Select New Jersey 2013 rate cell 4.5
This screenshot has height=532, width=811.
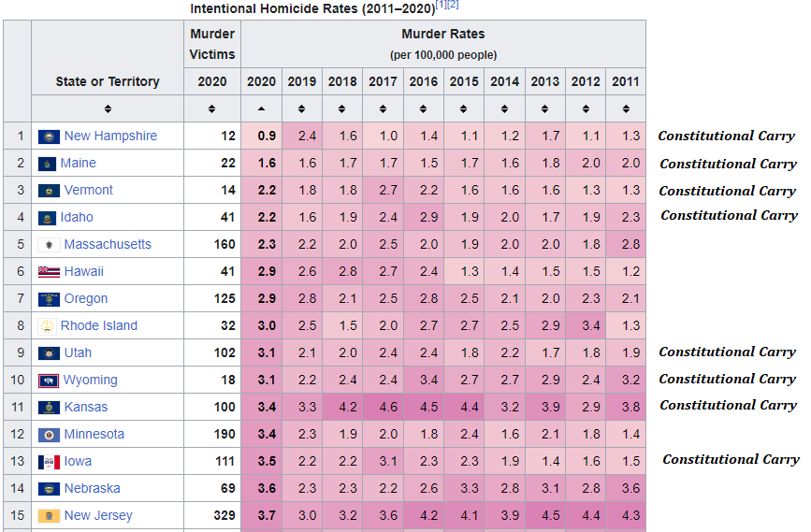pos(544,515)
